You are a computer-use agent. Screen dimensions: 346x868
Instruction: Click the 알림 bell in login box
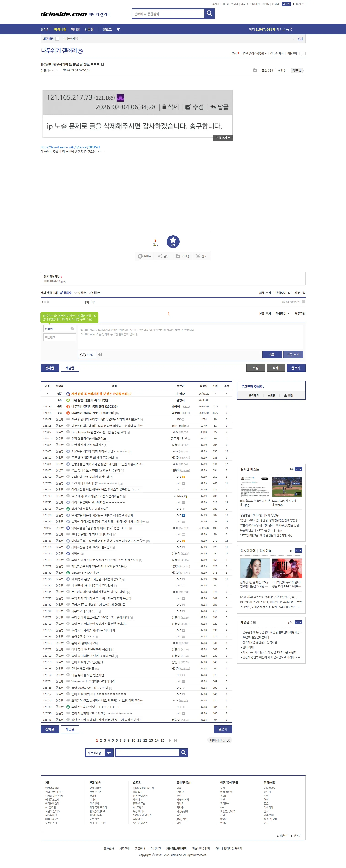click(x=289, y=396)
